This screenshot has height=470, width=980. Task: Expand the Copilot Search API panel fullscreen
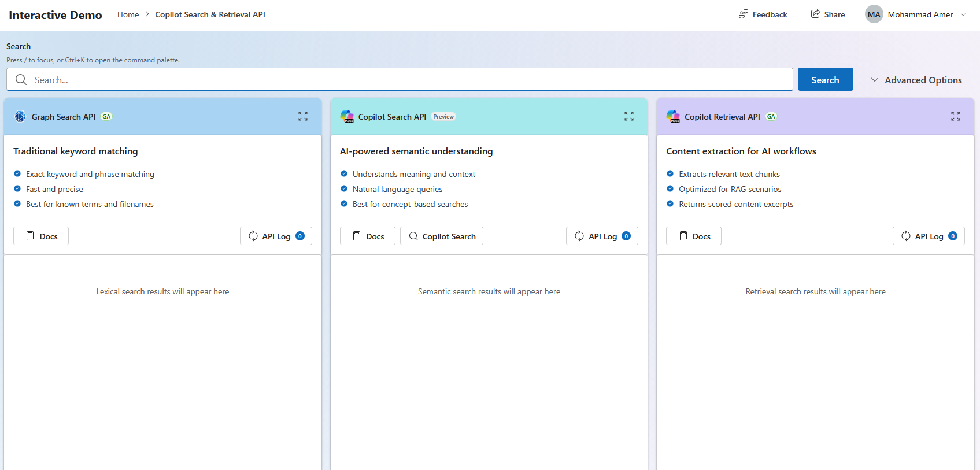(629, 116)
